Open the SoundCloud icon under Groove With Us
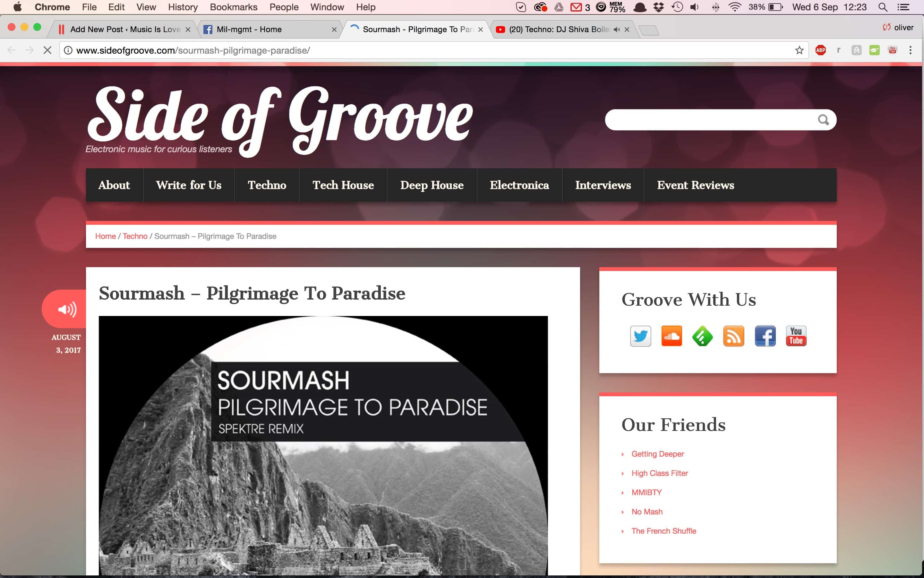This screenshot has height=578, width=924. coord(672,336)
